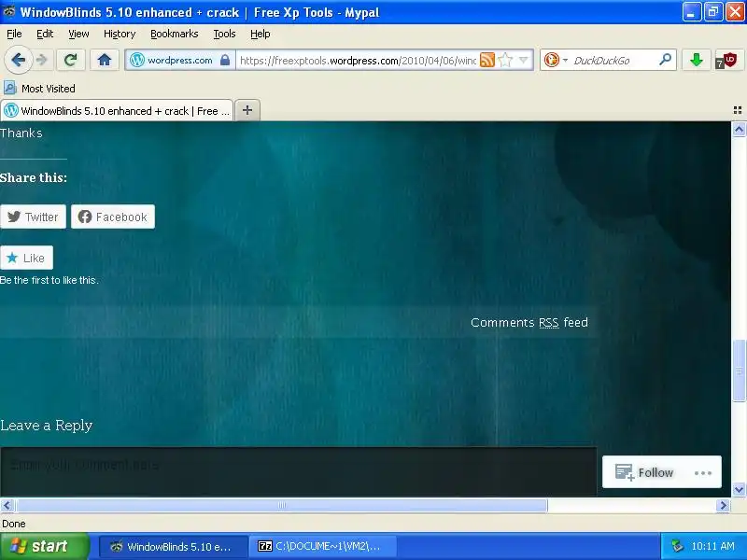The width and height of the screenshot is (747, 560).
Task: Reload the page with the refresh icon
Action: (x=71, y=60)
